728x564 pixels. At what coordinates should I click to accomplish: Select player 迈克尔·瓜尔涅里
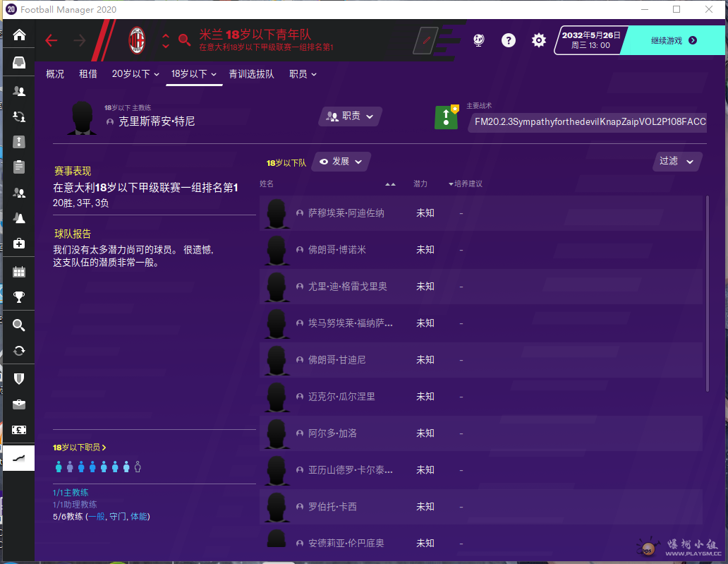click(x=341, y=397)
